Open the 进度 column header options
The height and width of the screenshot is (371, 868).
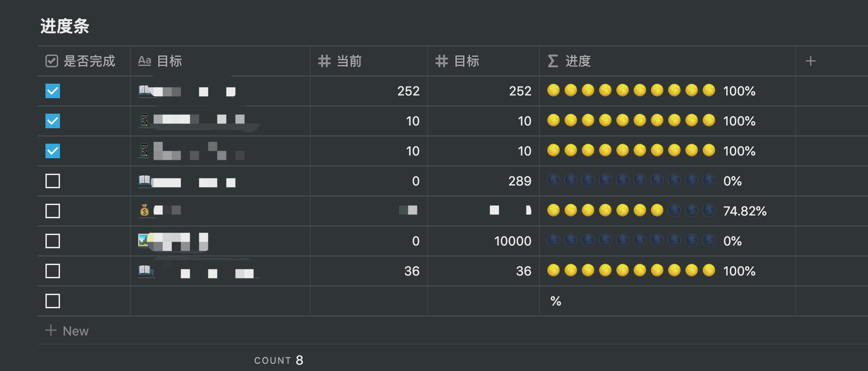[x=578, y=61]
